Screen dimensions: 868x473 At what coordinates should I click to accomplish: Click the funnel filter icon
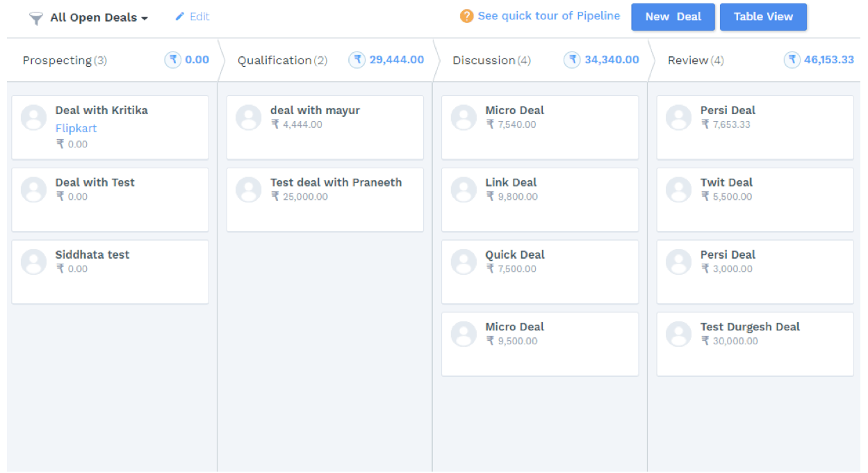coord(36,19)
